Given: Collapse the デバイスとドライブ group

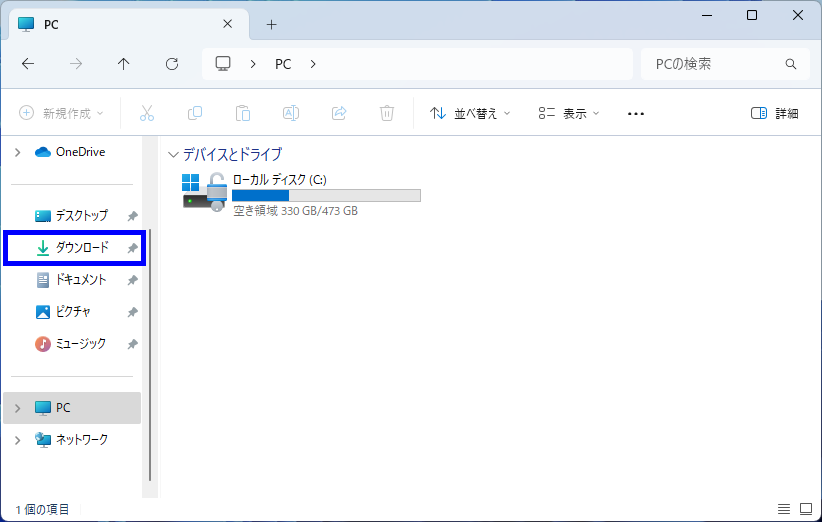Looking at the screenshot, I should coord(174,155).
